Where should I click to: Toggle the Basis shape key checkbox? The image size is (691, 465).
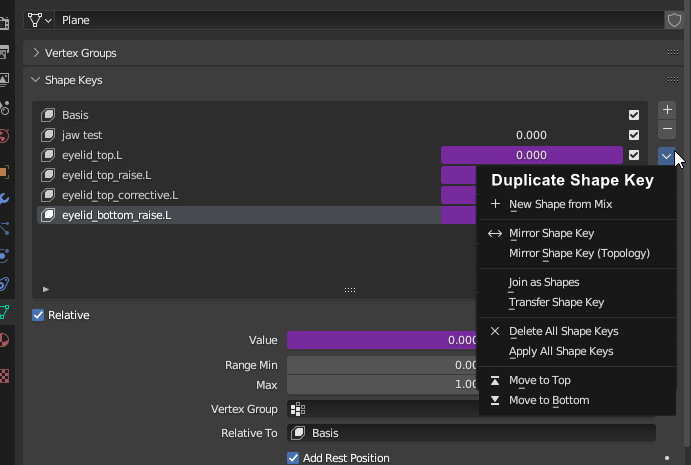634,115
